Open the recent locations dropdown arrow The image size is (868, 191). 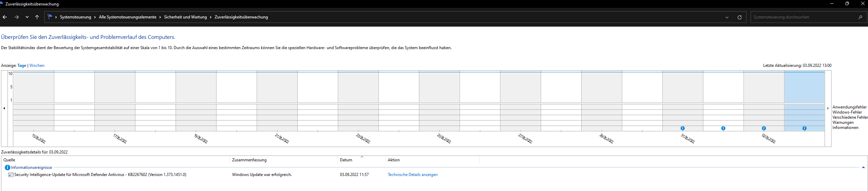click(27, 17)
